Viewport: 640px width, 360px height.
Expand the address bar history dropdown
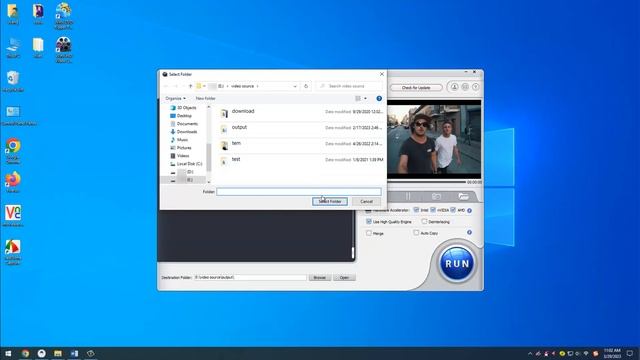(x=295, y=86)
